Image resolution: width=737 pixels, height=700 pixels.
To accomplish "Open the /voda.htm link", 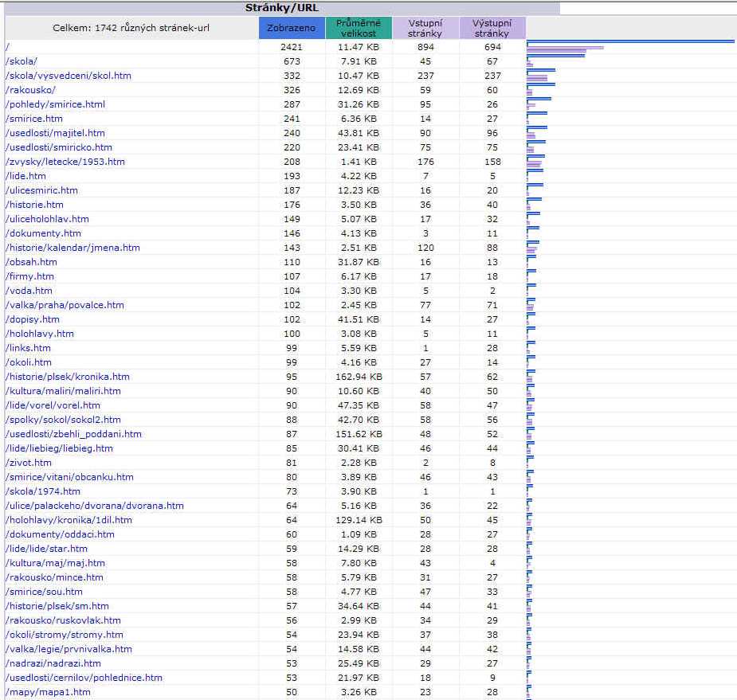I will [x=29, y=291].
